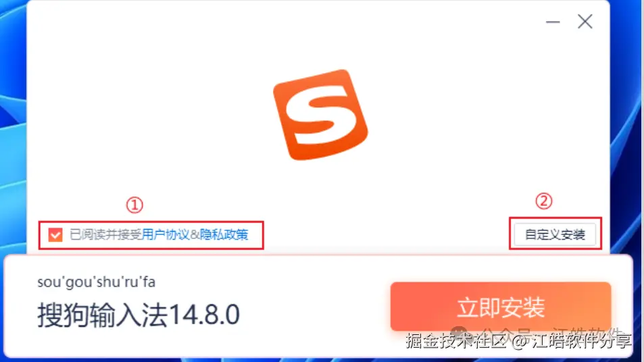644x362 pixels.
Task: Click the circled number ① annotation
Action: coord(134,205)
